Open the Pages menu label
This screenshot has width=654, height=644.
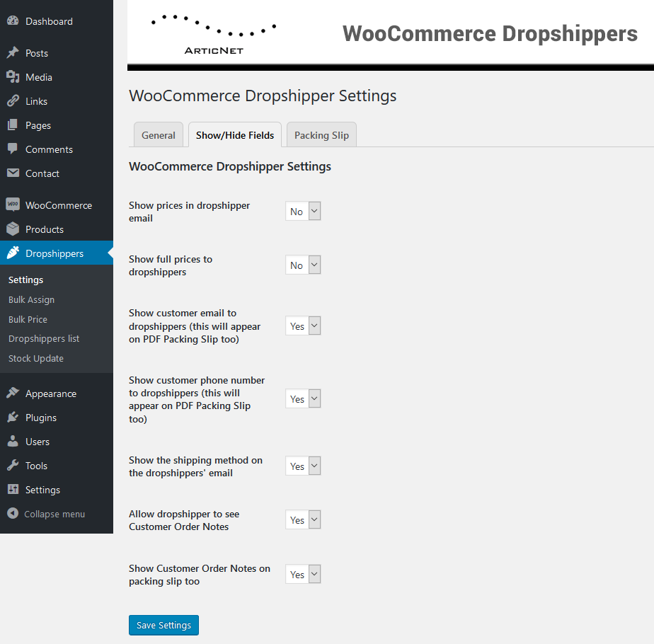click(38, 125)
